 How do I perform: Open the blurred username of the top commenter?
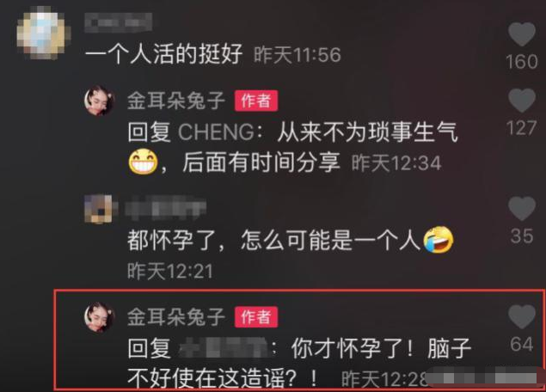click(119, 22)
